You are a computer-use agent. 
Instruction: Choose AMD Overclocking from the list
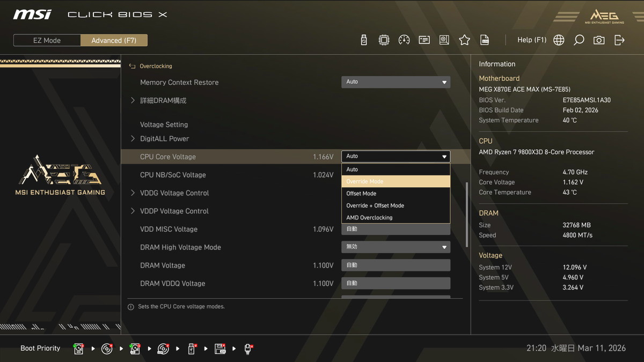pos(396,218)
